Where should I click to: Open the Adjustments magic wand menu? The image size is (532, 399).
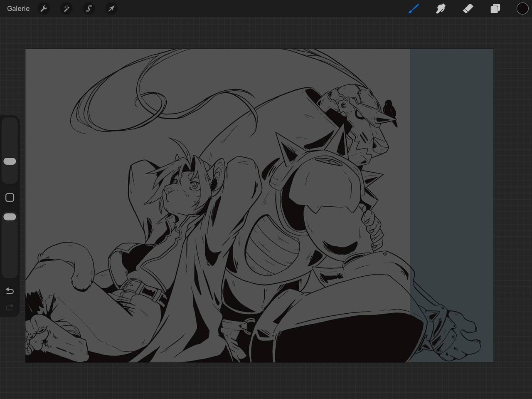pyautogui.click(x=66, y=8)
